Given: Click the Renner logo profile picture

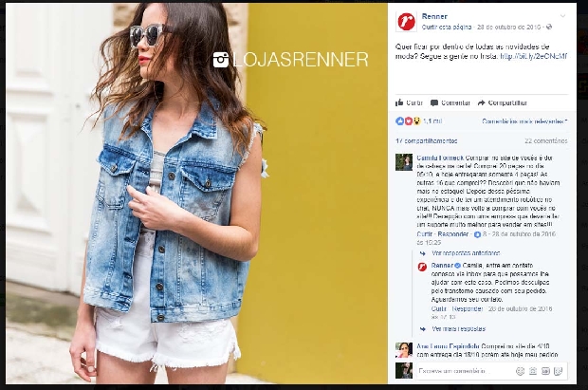Looking at the screenshot, I should point(406,22).
